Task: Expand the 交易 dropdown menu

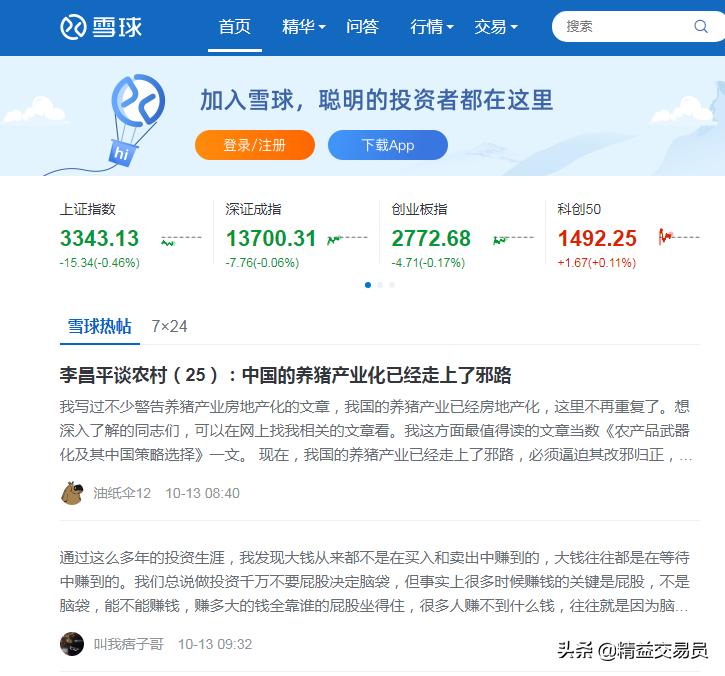Action: click(496, 27)
